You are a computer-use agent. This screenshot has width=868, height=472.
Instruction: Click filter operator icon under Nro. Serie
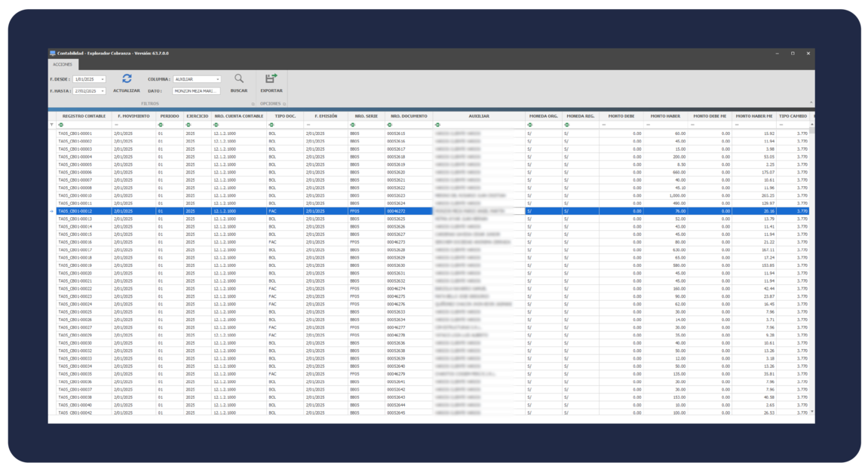[352, 124]
